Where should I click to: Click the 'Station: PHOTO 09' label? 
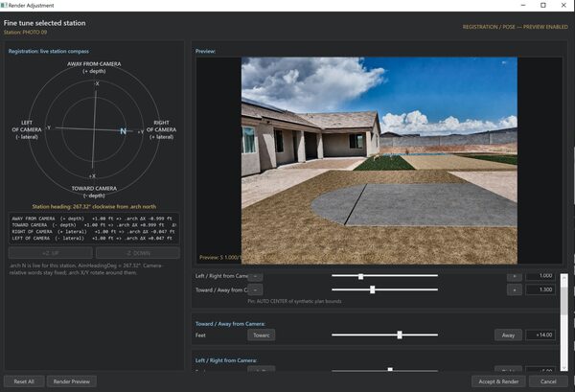click(x=25, y=33)
